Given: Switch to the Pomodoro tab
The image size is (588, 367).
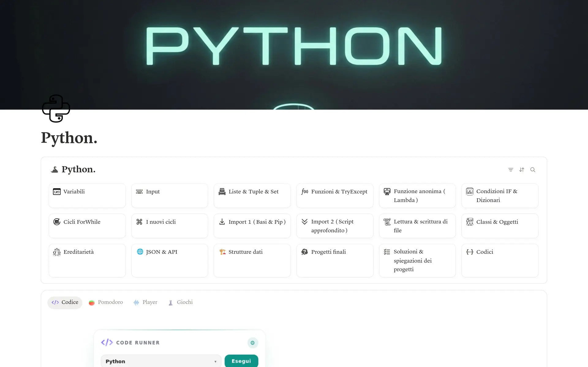Looking at the screenshot, I should 106,302.
